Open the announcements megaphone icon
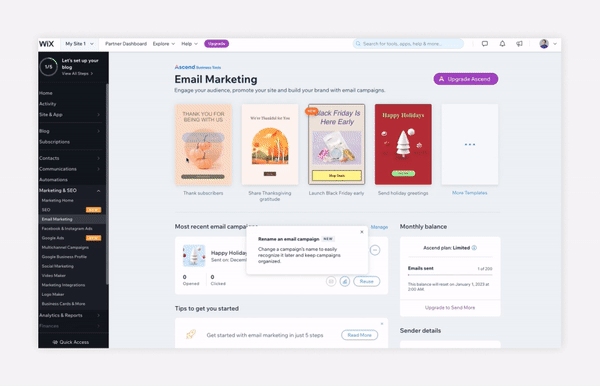Screen dimensions: 600x386 tap(519, 44)
